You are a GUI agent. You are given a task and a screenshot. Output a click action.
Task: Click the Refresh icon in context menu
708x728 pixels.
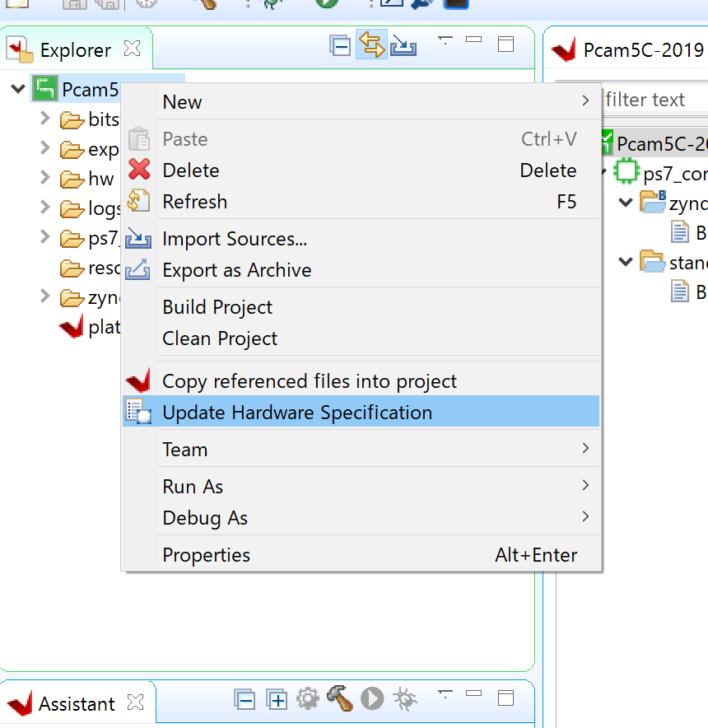point(138,201)
